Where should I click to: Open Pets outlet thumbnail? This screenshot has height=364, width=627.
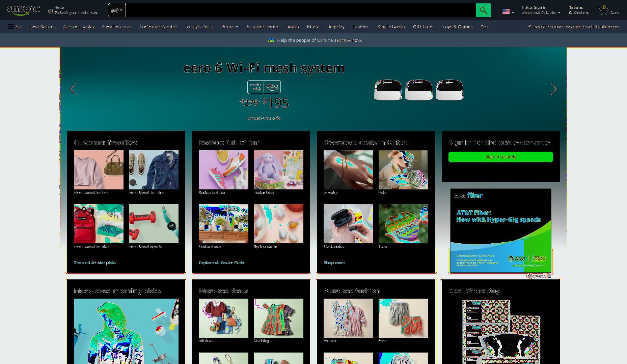(x=403, y=170)
